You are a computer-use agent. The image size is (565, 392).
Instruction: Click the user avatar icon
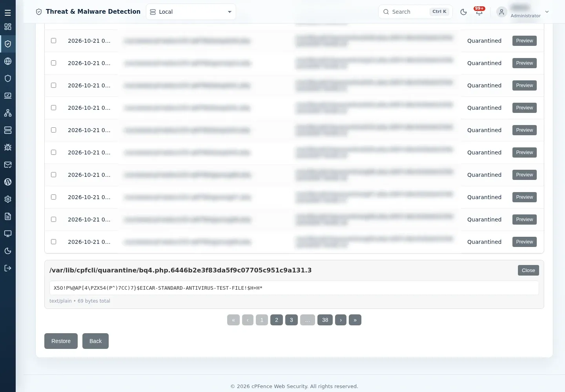click(x=501, y=12)
